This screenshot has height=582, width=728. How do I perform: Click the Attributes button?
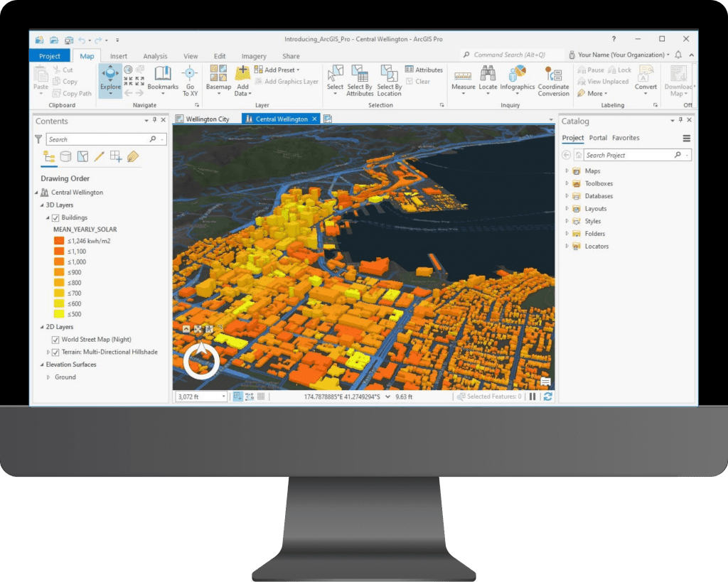[x=424, y=70]
